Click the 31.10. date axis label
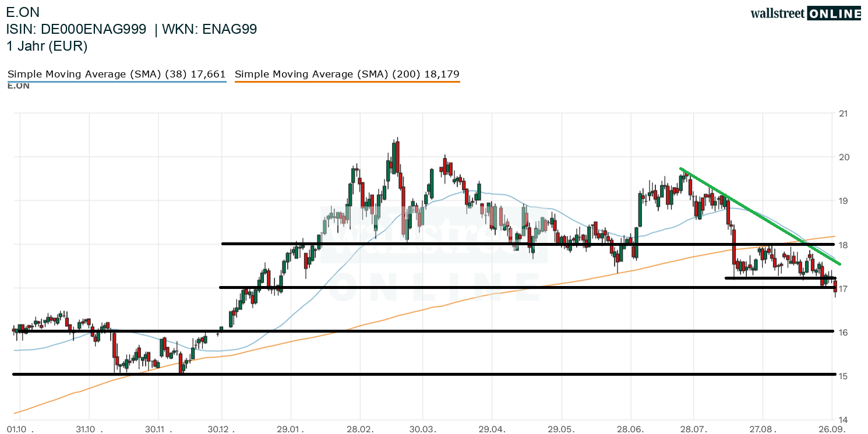The width and height of the screenshot is (868, 434). pyautogui.click(x=88, y=429)
